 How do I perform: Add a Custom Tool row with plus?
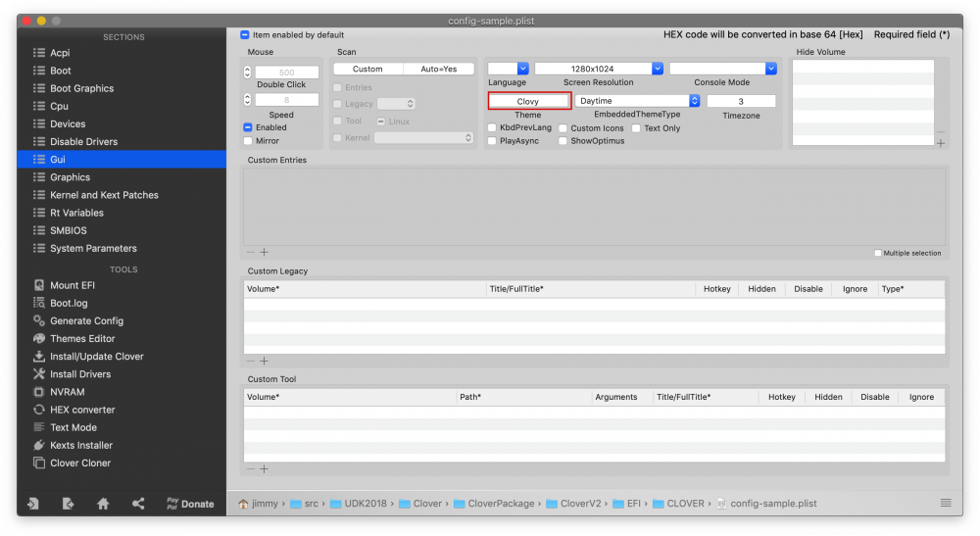(x=264, y=469)
